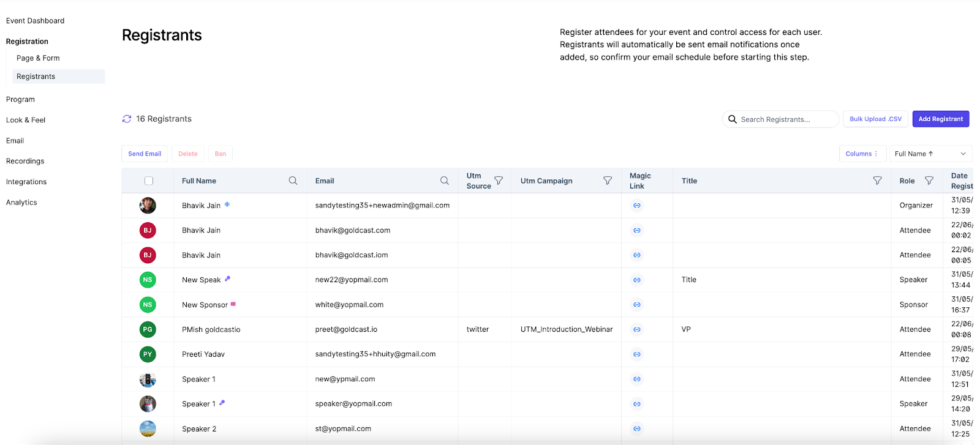Open Integrations in sidebar
This screenshot has width=980, height=445.
(26, 182)
